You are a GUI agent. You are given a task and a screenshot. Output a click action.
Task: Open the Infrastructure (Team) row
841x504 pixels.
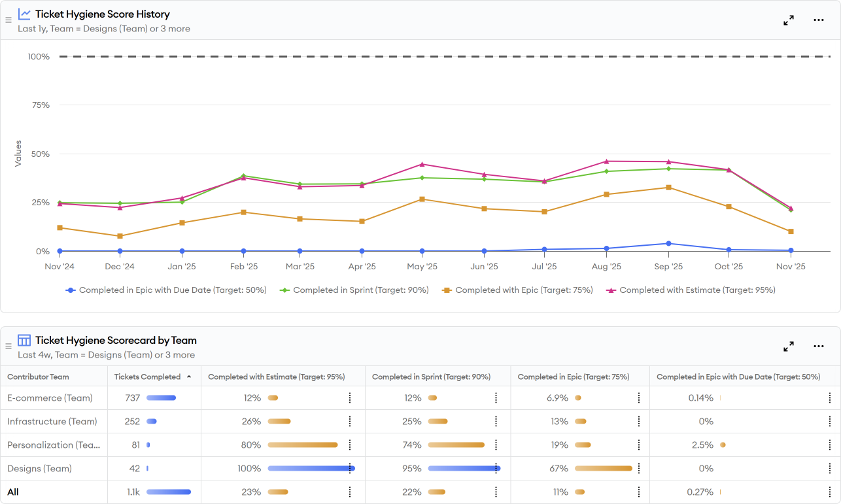[52, 422]
